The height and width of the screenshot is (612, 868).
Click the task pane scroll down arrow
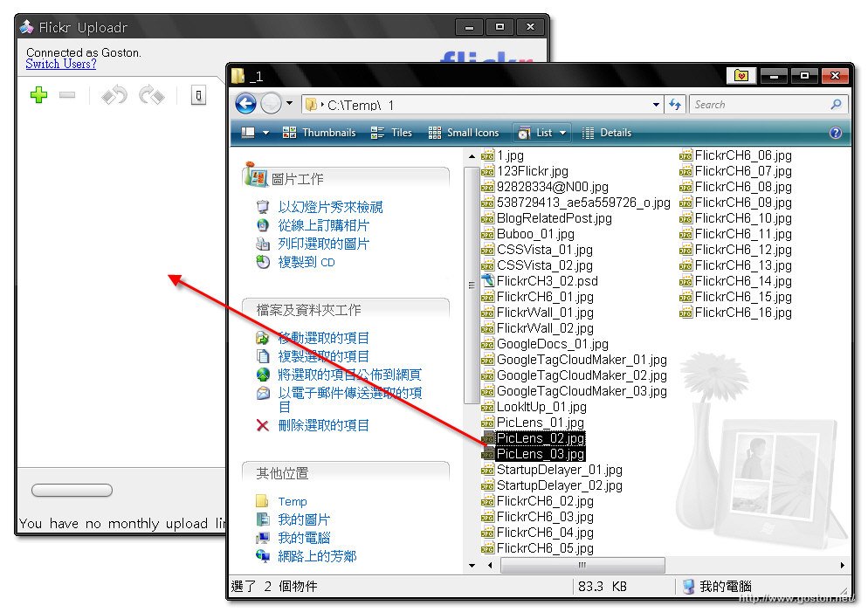coord(472,565)
